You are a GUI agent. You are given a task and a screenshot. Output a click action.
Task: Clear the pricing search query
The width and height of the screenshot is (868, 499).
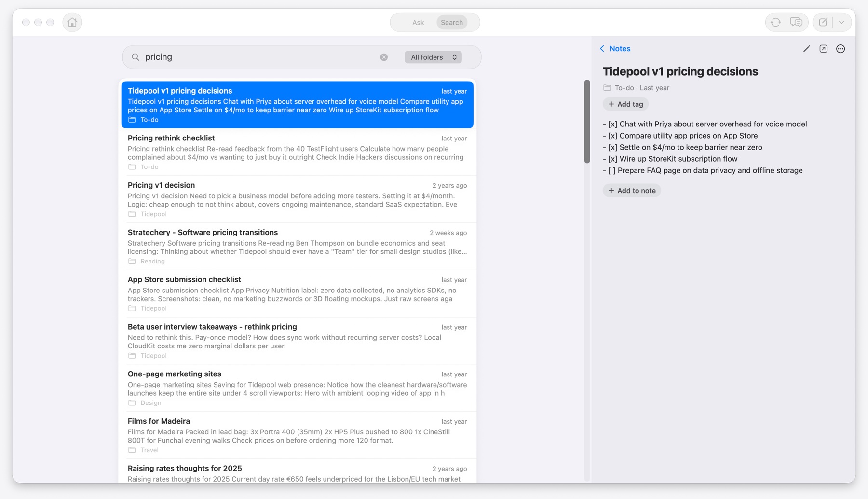[x=384, y=57]
